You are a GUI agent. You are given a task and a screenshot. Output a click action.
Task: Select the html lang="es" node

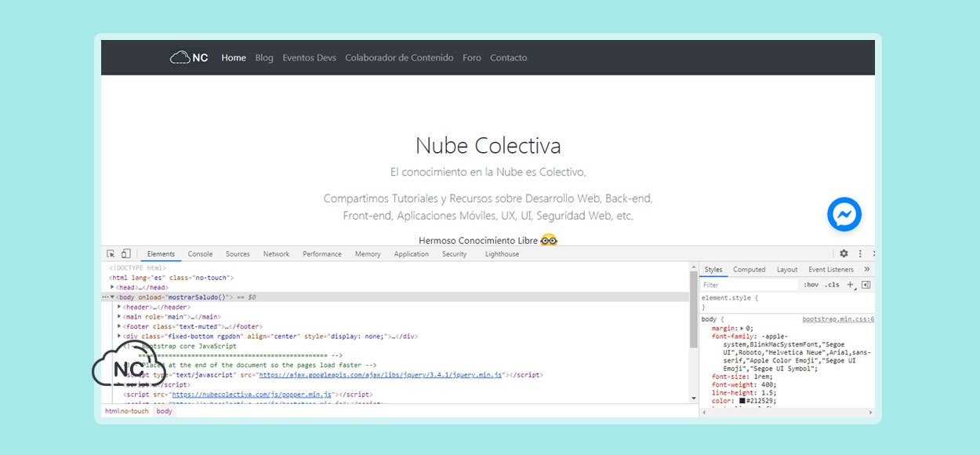(x=172, y=278)
